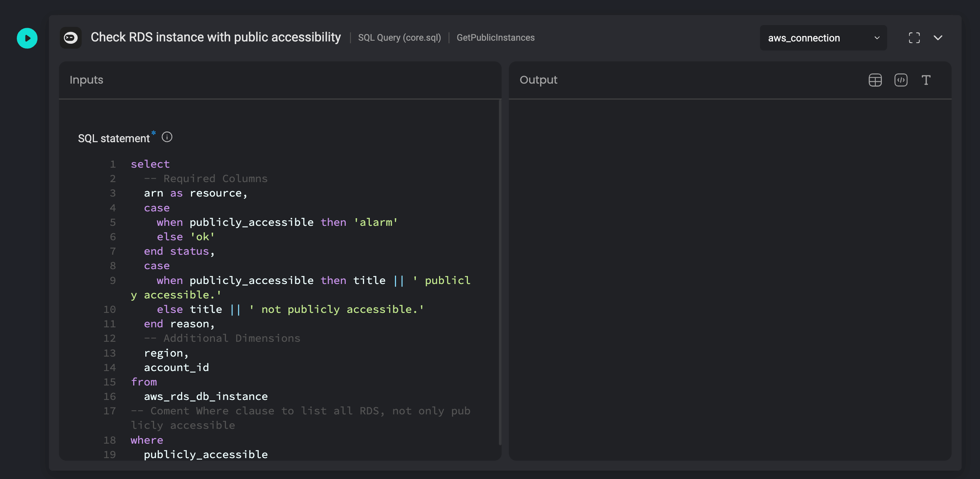Click the step title 'Check RDS instance with public accessibility'

point(216,37)
